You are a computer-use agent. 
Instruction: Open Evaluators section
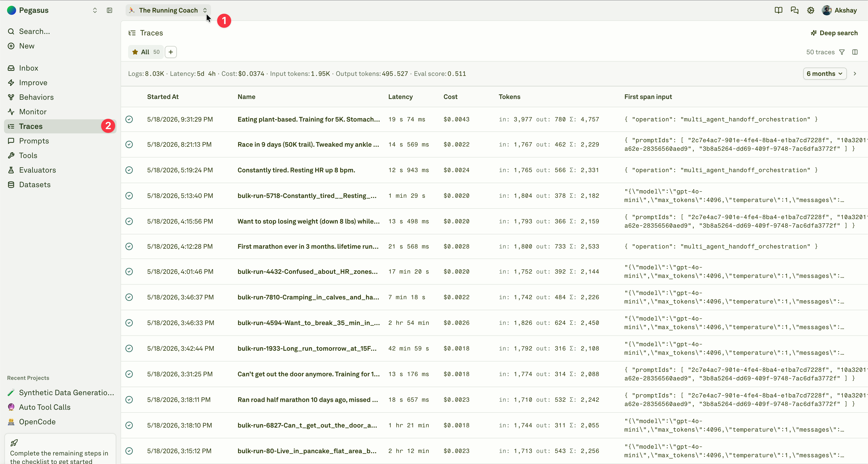[61, 170]
